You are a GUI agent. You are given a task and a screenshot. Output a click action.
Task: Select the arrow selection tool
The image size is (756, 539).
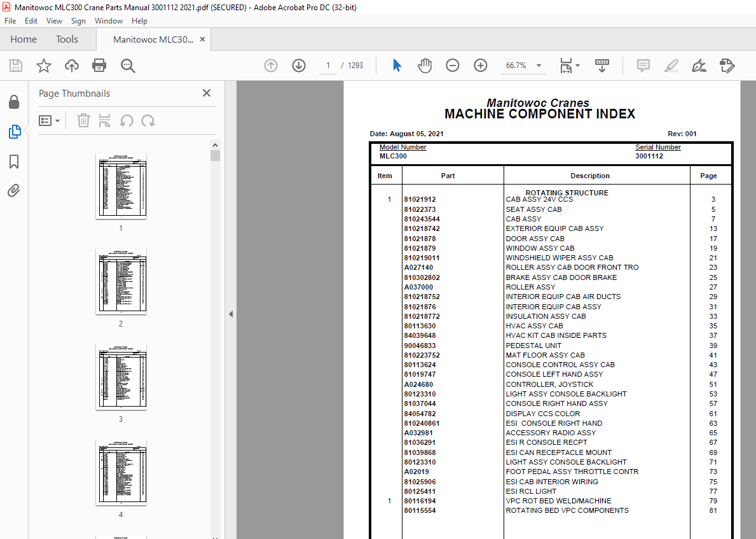tap(397, 66)
